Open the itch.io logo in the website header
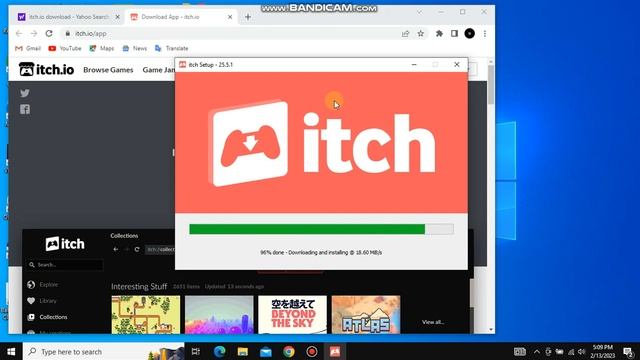This screenshot has width=640, height=360. point(46,69)
